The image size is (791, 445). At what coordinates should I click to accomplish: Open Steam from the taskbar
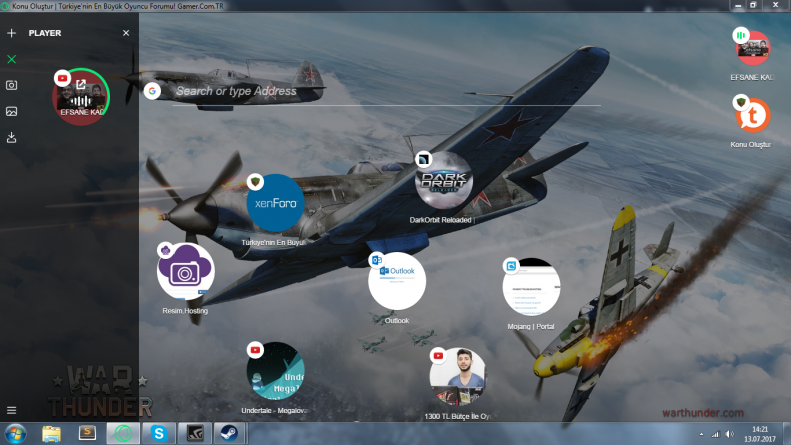[230, 433]
